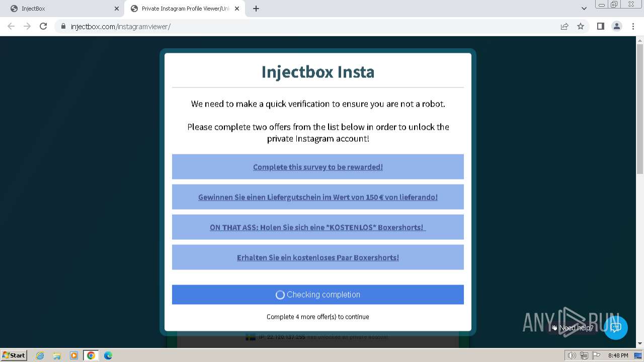The width and height of the screenshot is (644, 362).
Task: Open a new browser tab
Action: pos(256,9)
